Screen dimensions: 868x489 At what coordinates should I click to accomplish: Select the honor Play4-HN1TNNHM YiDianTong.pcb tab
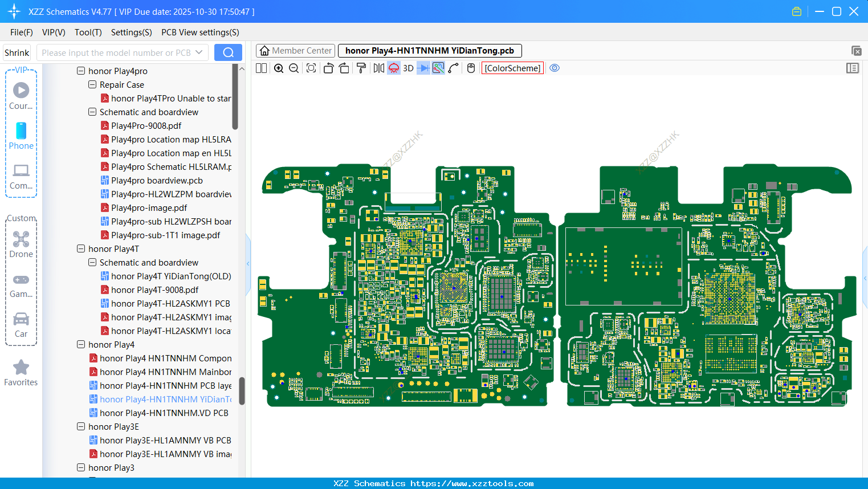pyautogui.click(x=430, y=51)
